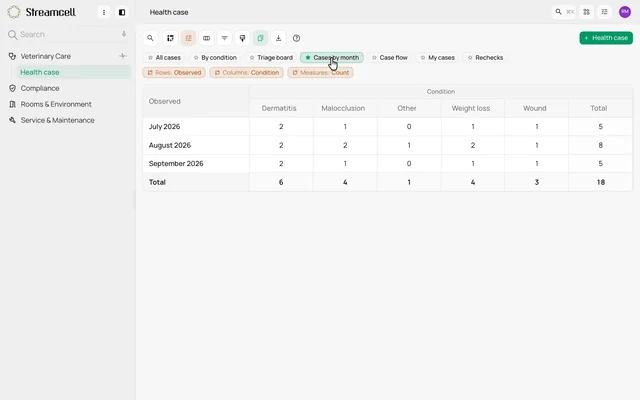Click the Health case page title
640x400 pixels.
169,12
